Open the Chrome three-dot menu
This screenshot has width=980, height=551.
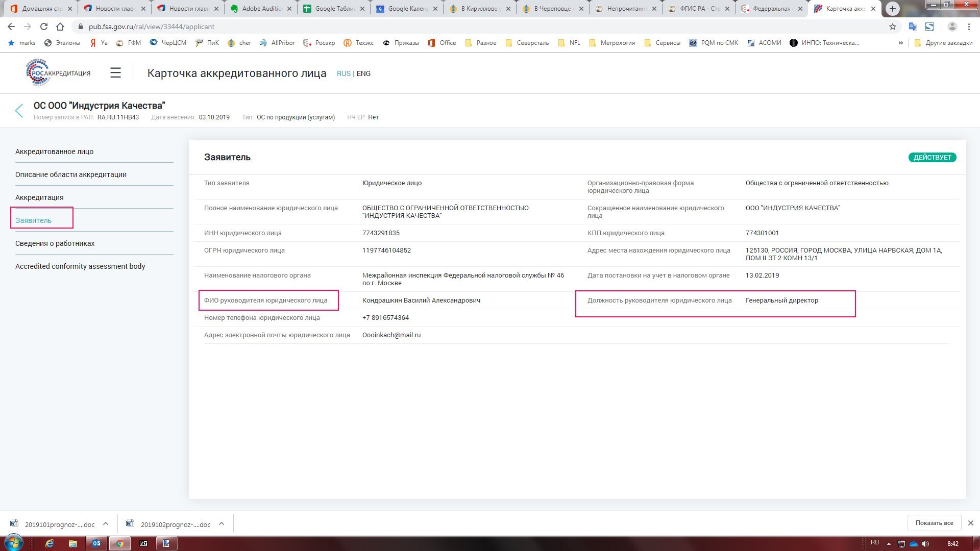pyautogui.click(x=969, y=27)
